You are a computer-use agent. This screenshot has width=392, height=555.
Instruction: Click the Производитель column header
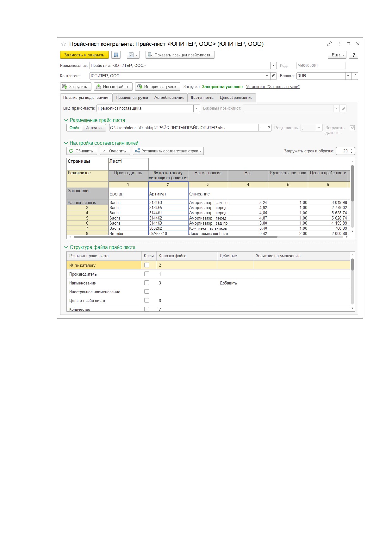point(128,175)
